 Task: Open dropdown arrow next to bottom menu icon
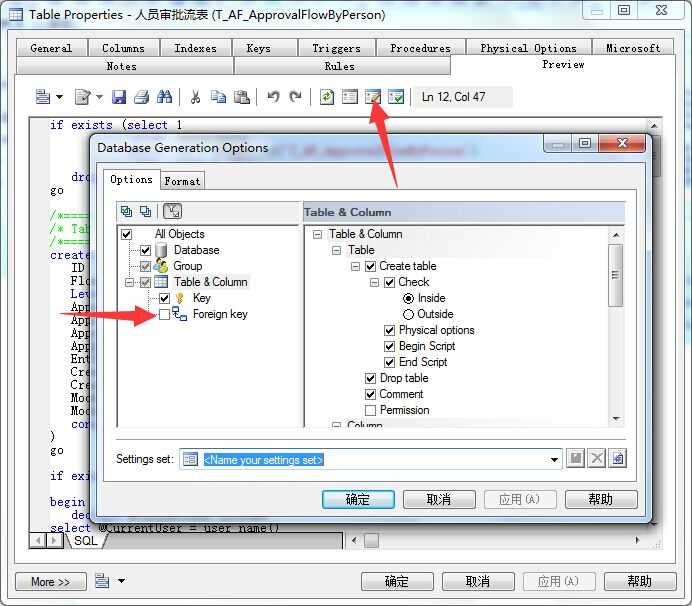[121, 581]
